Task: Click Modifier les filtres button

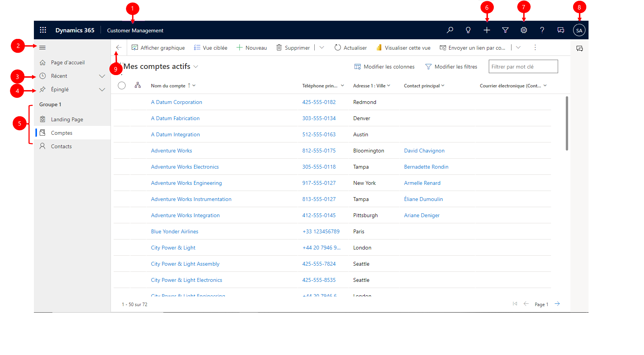Action: coord(451,67)
